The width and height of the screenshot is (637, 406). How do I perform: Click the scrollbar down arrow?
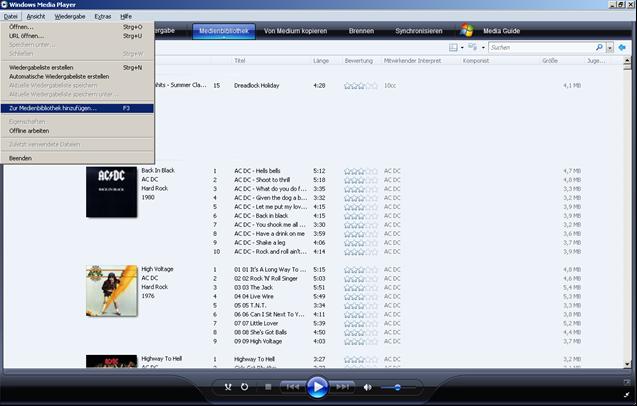[x=627, y=364]
